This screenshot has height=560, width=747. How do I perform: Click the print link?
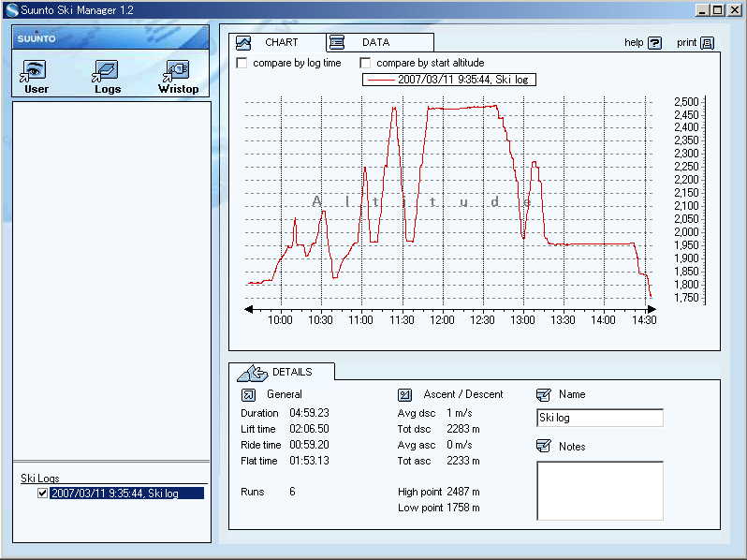click(x=686, y=43)
